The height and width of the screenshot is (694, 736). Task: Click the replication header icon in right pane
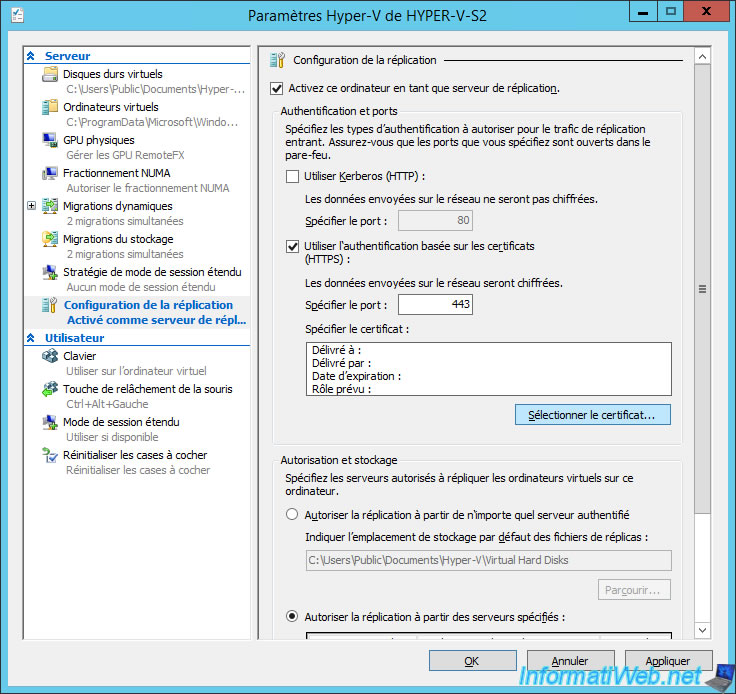(277, 60)
